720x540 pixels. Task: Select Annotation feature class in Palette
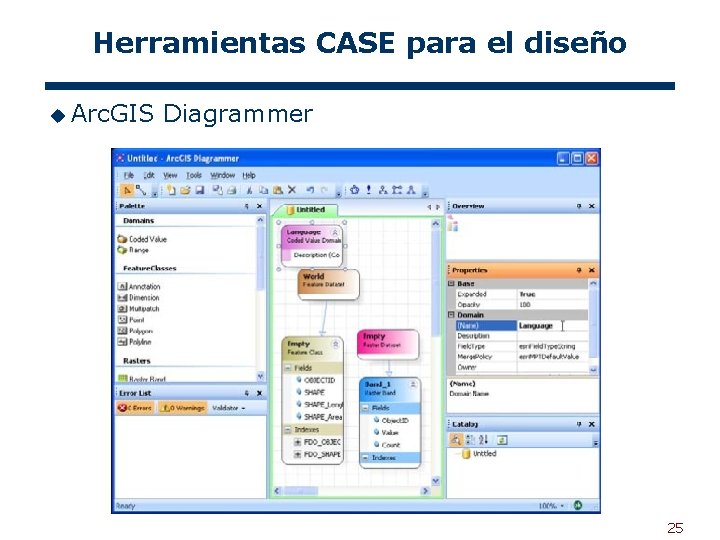[x=139, y=287]
